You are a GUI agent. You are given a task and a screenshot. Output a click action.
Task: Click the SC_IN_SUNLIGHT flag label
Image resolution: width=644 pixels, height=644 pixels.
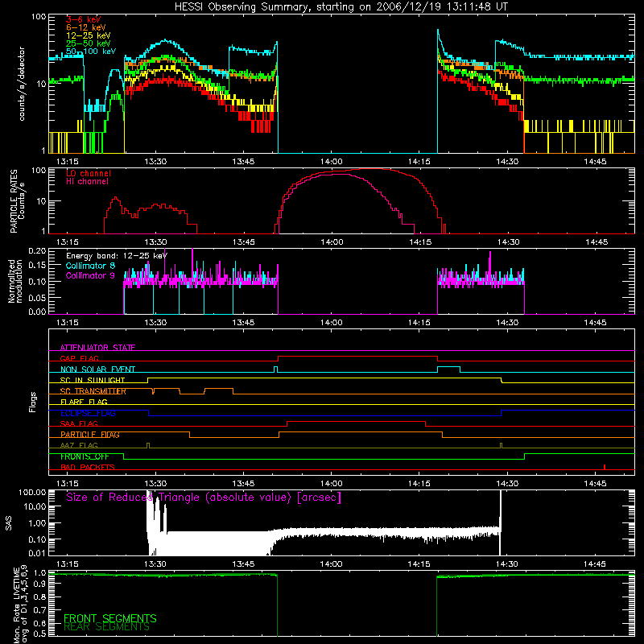(93, 380)
